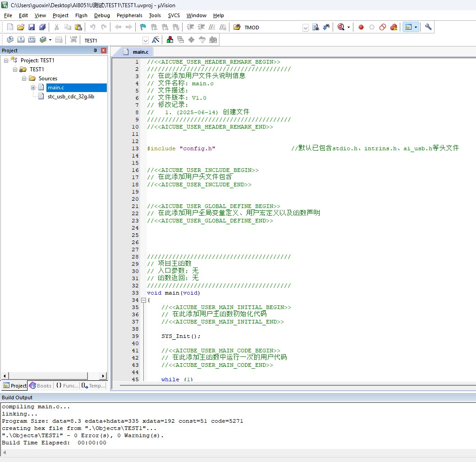Open the Project menu
Viewport: 476px width, 462px height.
pos(60,15)
